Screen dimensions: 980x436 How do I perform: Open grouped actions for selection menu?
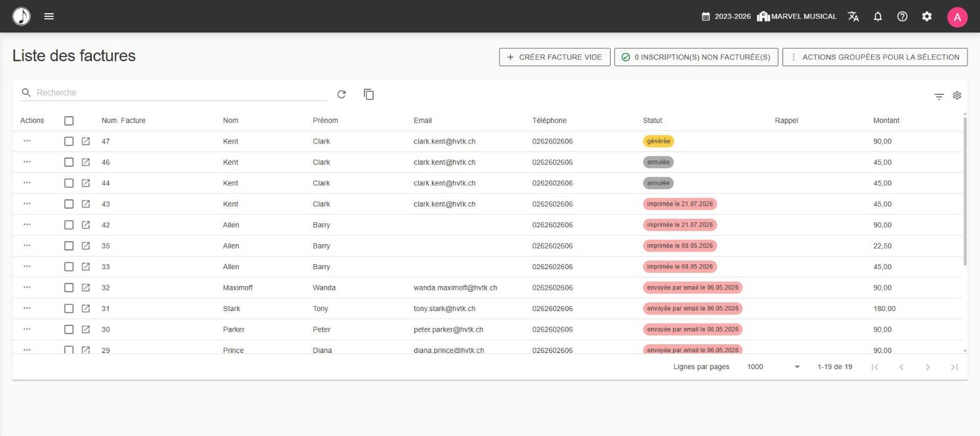[x=875, y=57]
